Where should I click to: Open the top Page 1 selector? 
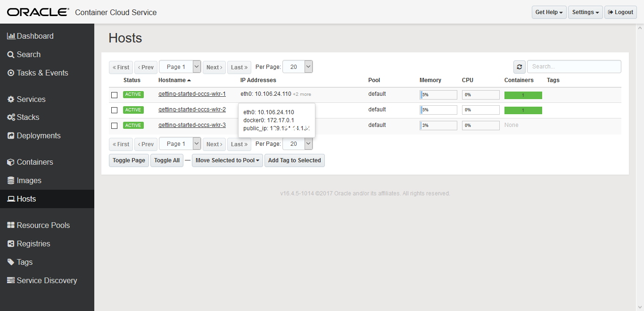pyautogui.click(x=180, y=67)
